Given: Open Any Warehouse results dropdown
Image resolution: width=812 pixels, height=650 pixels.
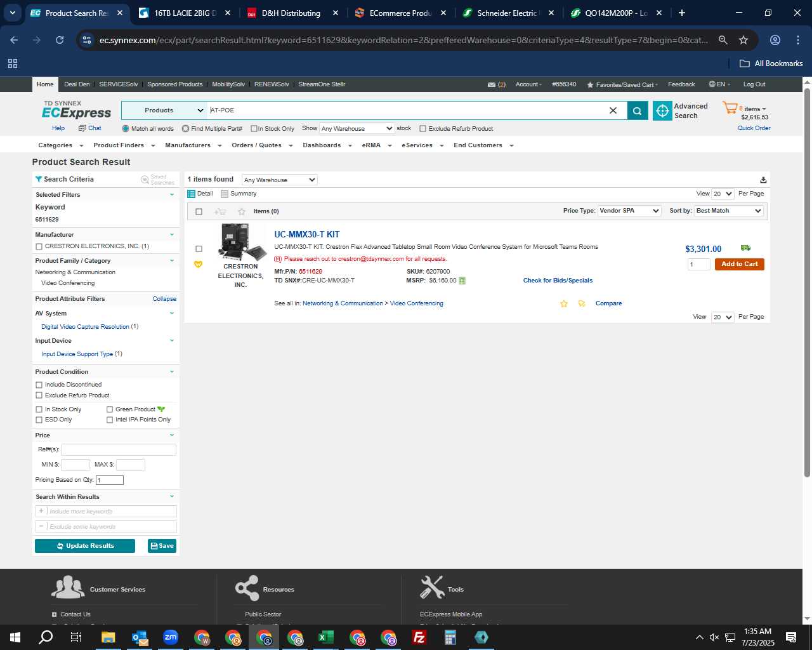Looking at the screenshot, I should coord(279,180).
